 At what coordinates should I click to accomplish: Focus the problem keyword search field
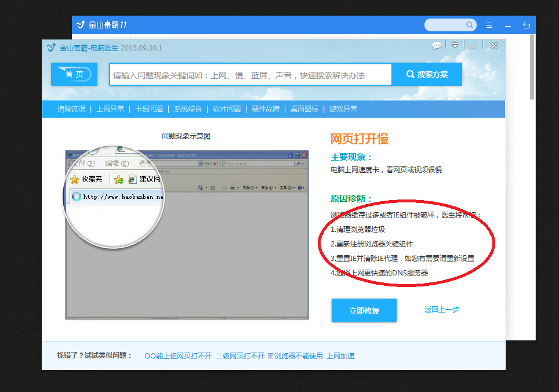tap(251, 74)
